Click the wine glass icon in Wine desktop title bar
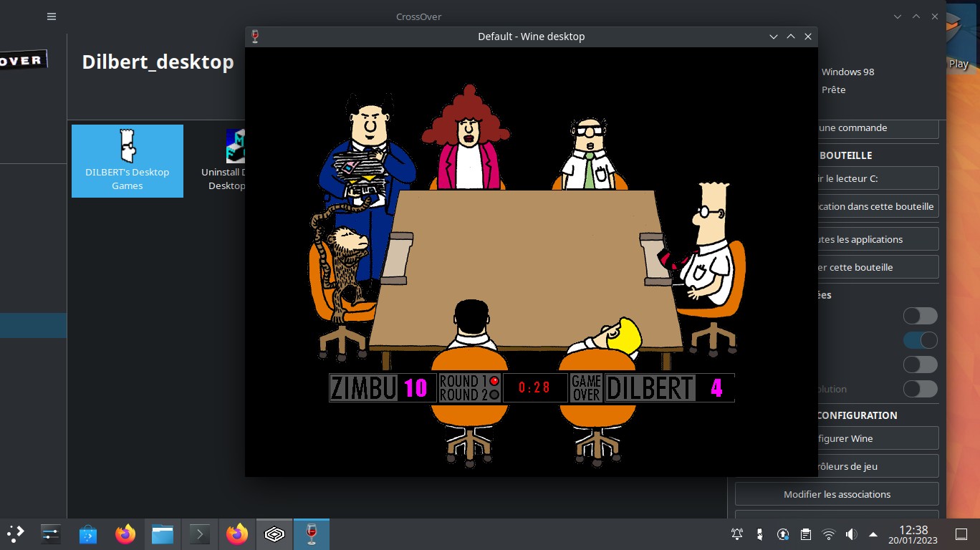The height and width of the screenshot is (550, 980). point(254,37)
